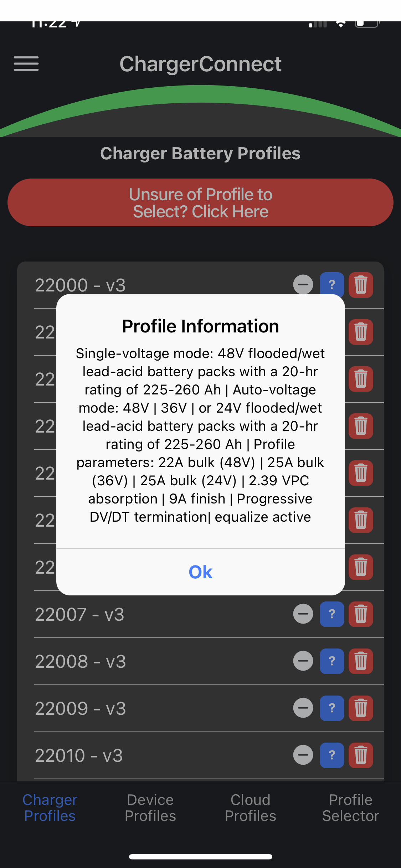Toggle the minus circle for 22007 - v3
Image resolution: width=401 pixels, height=868 pixels.
[x=303, y=614]
